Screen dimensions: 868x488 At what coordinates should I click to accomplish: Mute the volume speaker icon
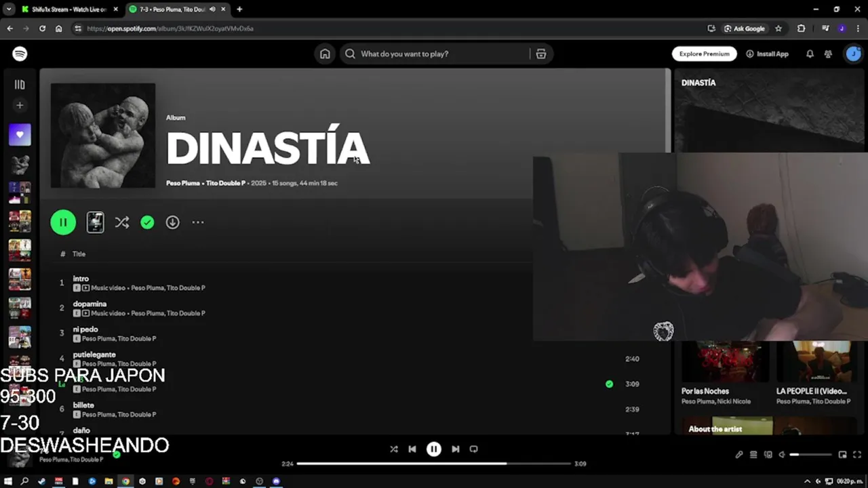point(782,455)
